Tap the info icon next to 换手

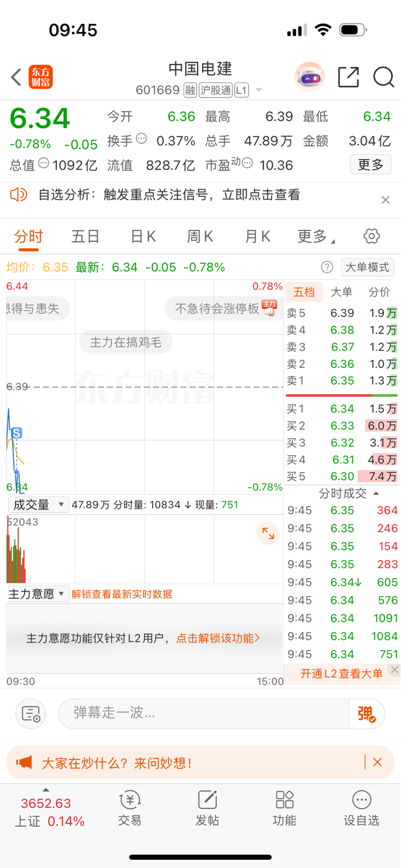(x=141, y=139)
